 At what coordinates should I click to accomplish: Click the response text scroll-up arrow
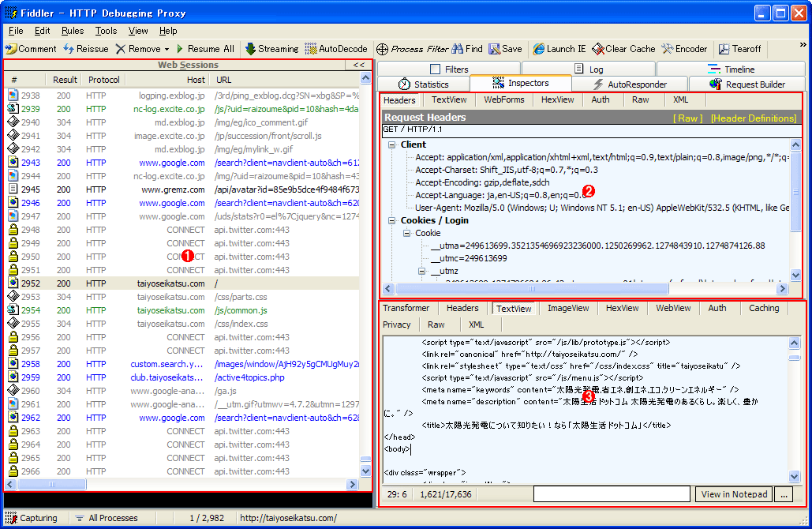(794, 343)
